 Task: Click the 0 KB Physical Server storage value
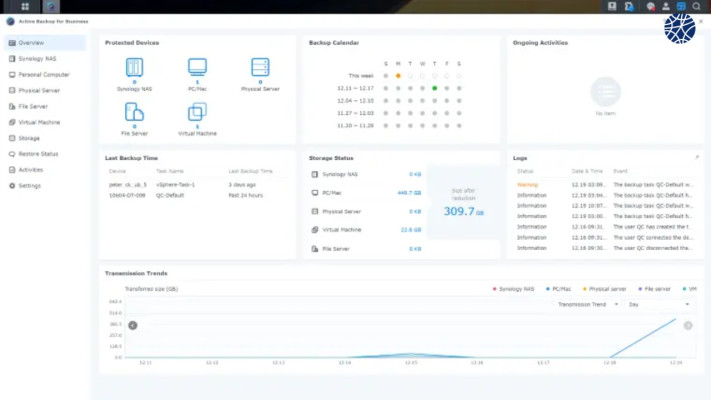point(415,211)
